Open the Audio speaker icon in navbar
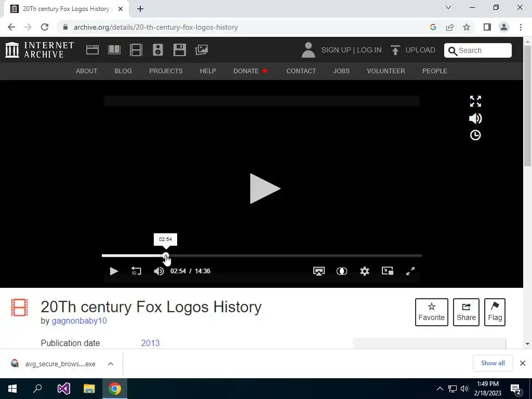The height and width of the screenshot is (399, 532). 158,50
